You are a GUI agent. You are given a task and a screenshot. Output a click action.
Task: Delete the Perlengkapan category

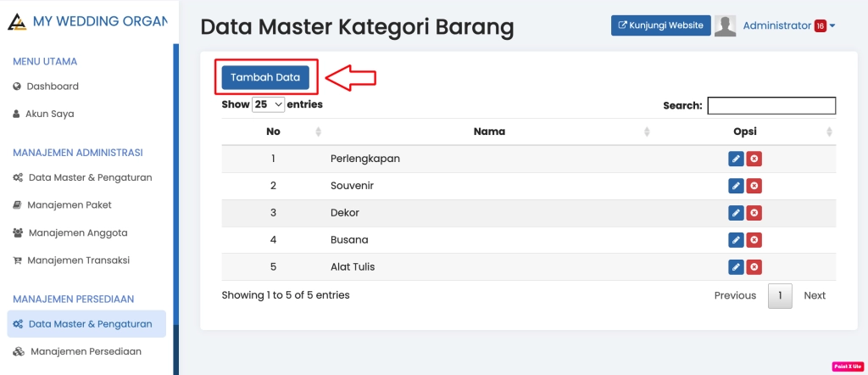pos(754,159)
